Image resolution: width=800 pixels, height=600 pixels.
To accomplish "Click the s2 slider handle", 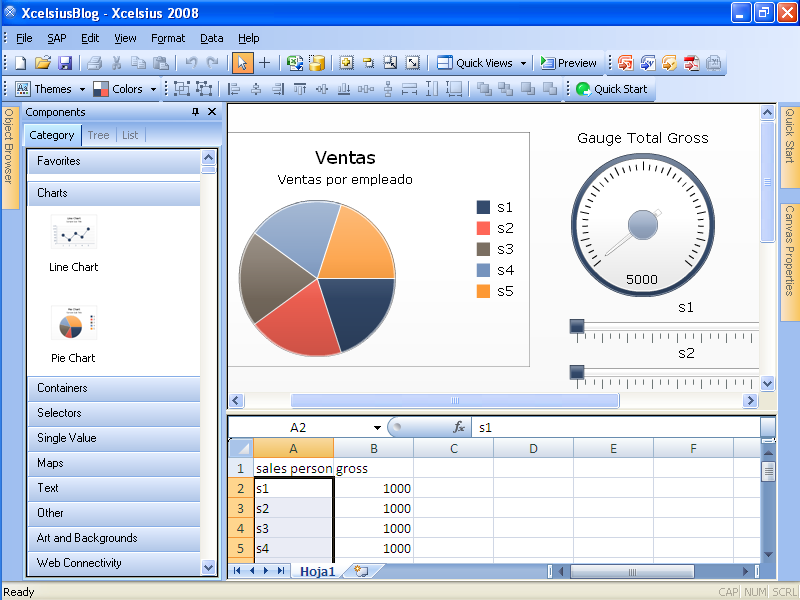I will 577,372.
